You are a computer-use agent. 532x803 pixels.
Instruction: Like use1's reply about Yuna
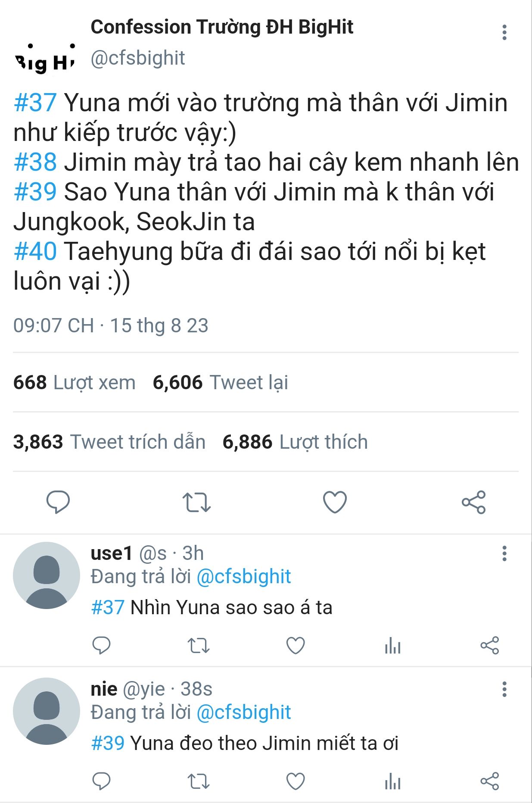coord(296,645)
